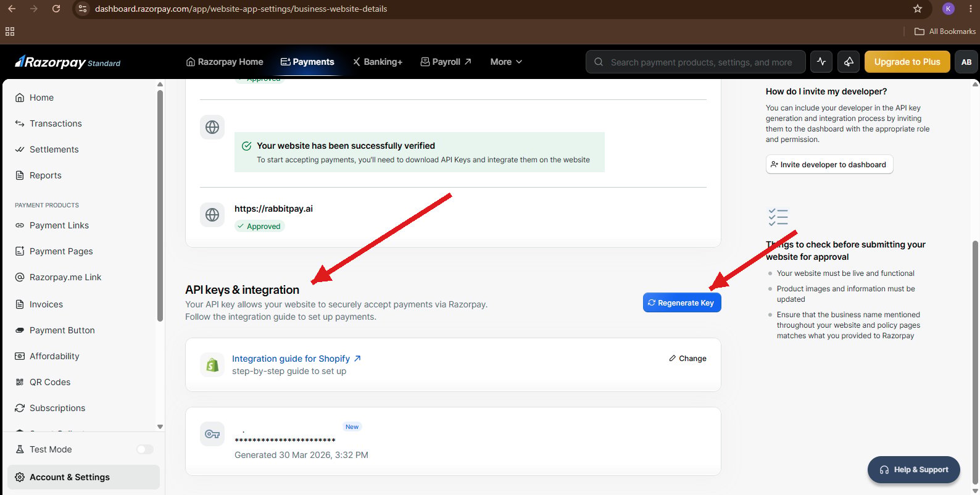This screenshot has height=495, width=980.
Task: Click the activity pulse icon in header
Action: tap(821, 62)
